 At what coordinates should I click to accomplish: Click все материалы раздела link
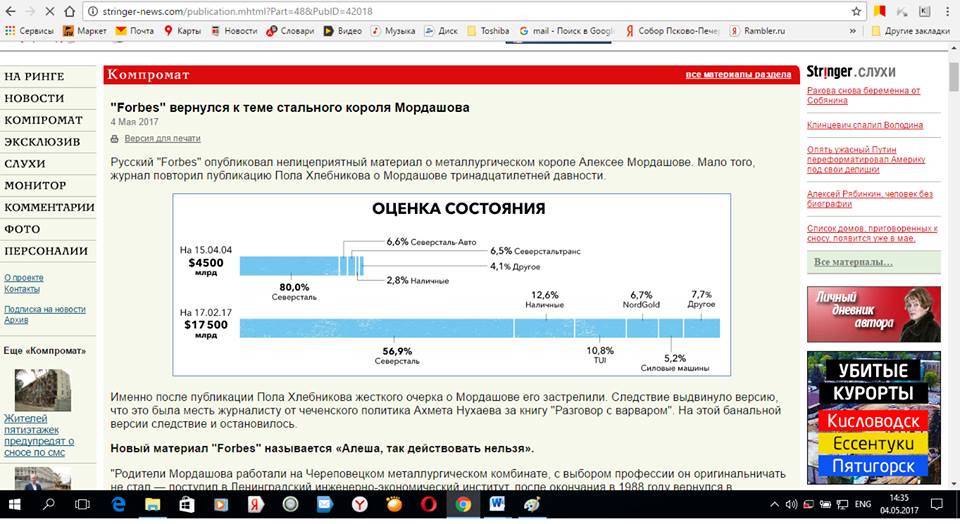coord(738,75)
